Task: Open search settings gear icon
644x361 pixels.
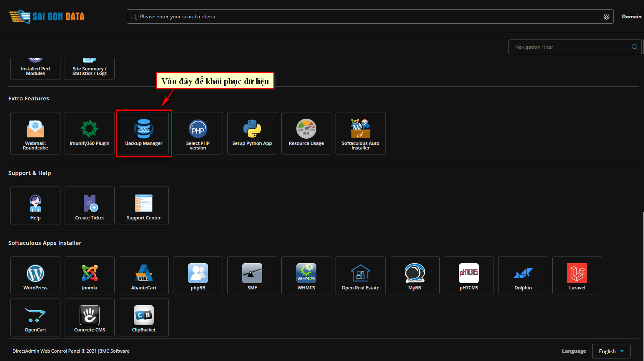Action: tap(606, 17)
